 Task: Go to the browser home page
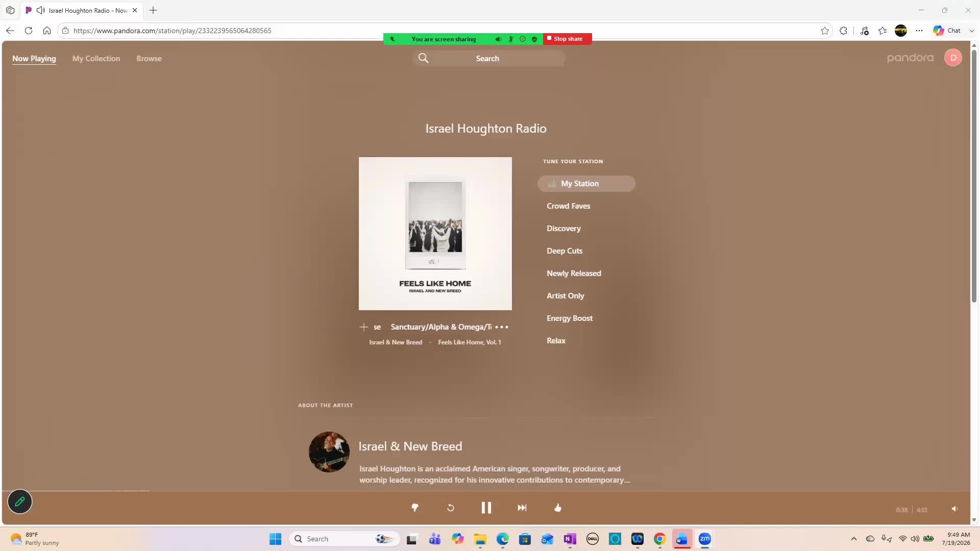[47, 31]
